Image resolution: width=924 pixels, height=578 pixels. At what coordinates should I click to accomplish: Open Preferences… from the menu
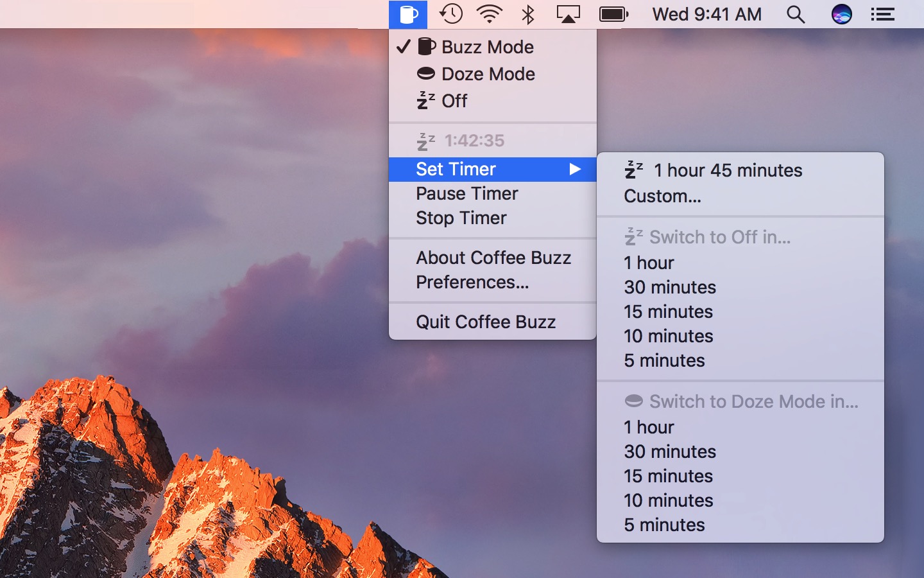tap(472, 282)
